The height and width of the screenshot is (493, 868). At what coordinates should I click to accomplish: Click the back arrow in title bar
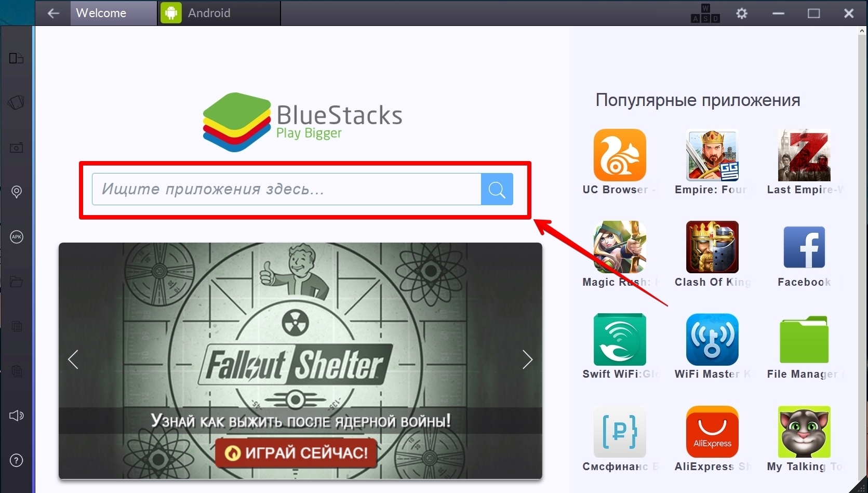[x=53, y=13]
